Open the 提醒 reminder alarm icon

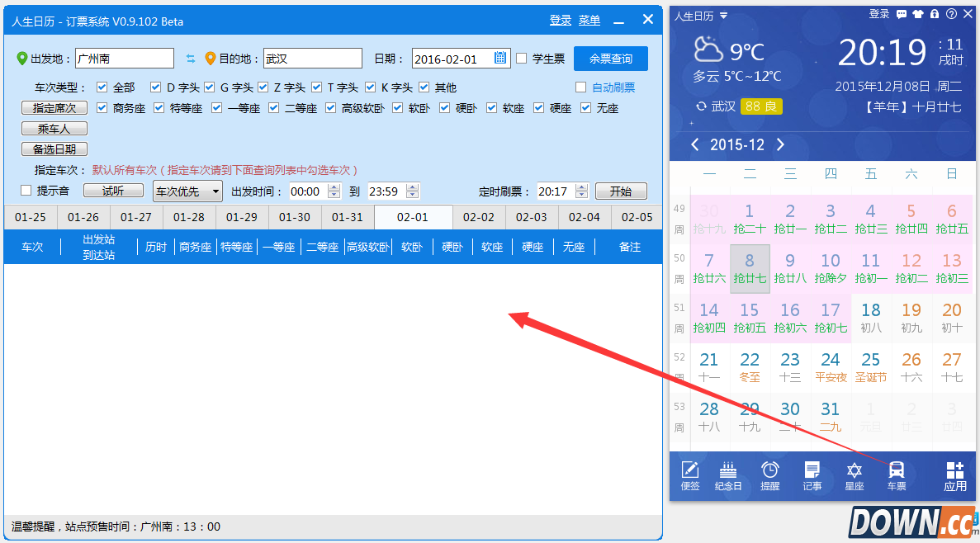pyautogui.click(x=769, y=475)
